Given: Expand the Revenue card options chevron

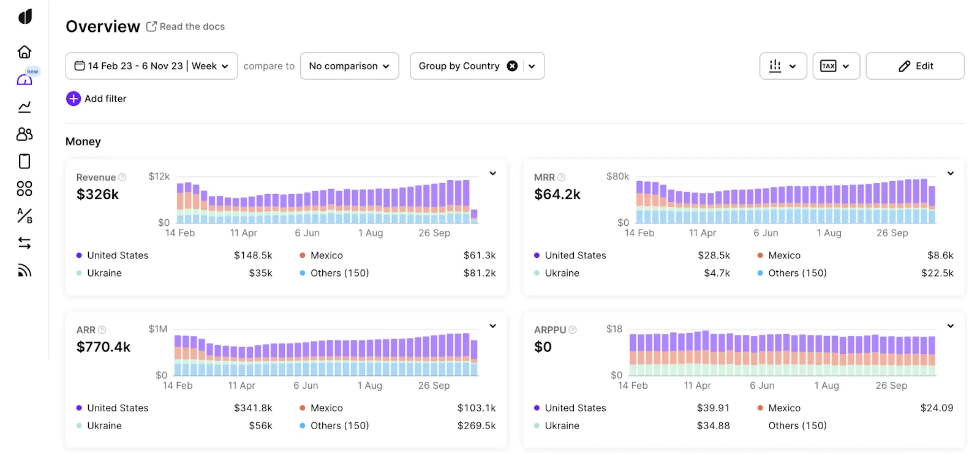Looking at the screenshot, I should (492, 174).
